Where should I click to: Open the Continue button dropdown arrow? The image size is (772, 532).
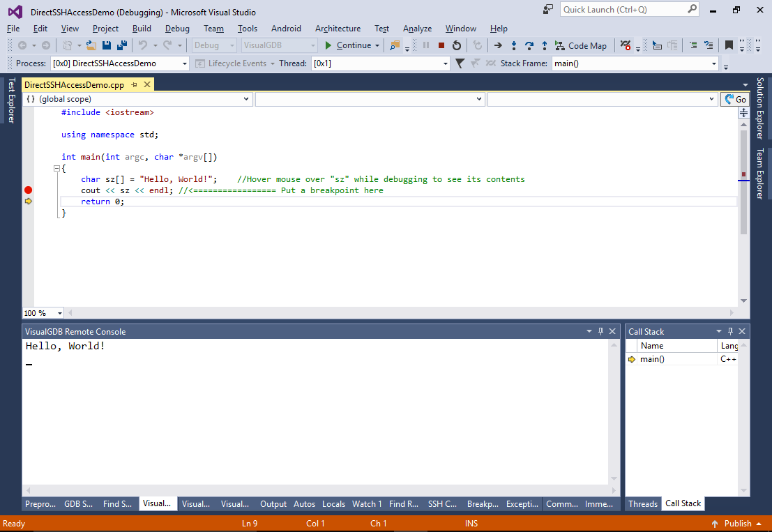click(x=377, y=45)
